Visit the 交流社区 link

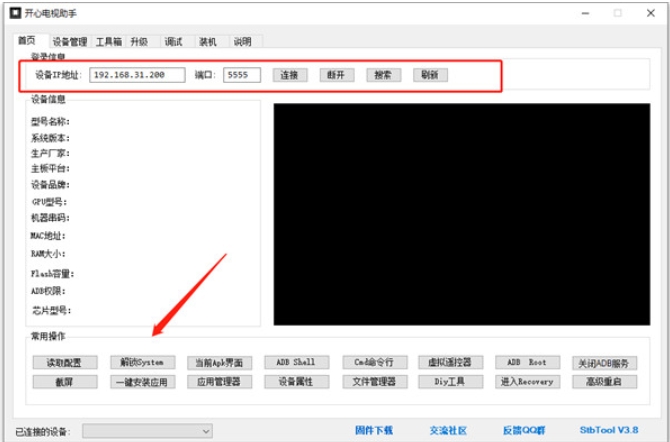[448, 430]
